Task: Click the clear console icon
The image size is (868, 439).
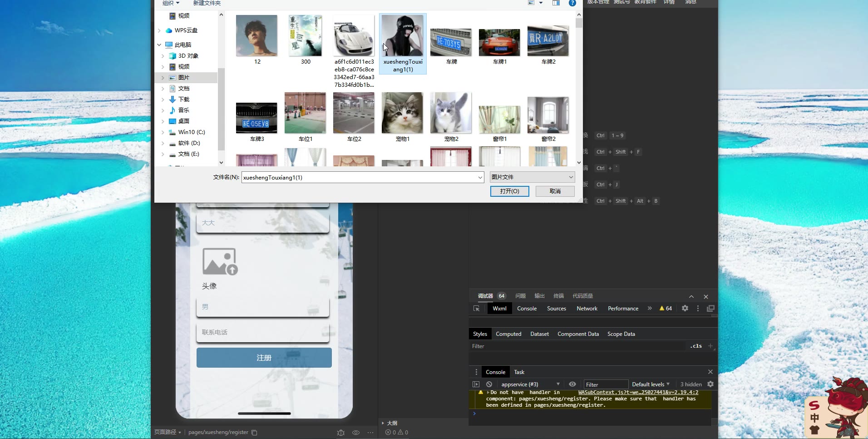Action: pyautogui.click(x=489, y=384)
